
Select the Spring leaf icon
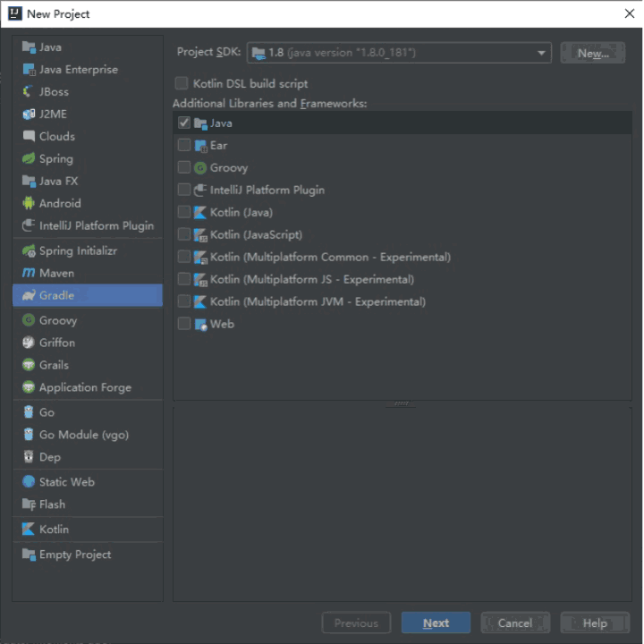[x=29, y=158]
